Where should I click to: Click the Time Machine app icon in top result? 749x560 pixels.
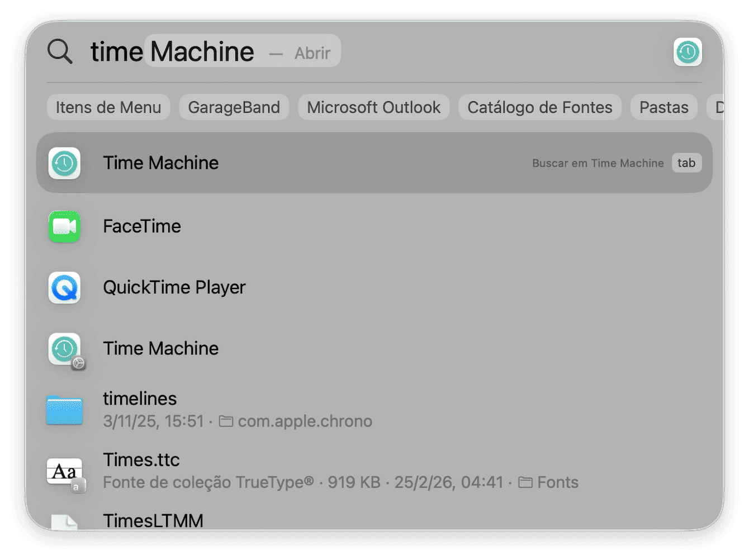point(64,163)
